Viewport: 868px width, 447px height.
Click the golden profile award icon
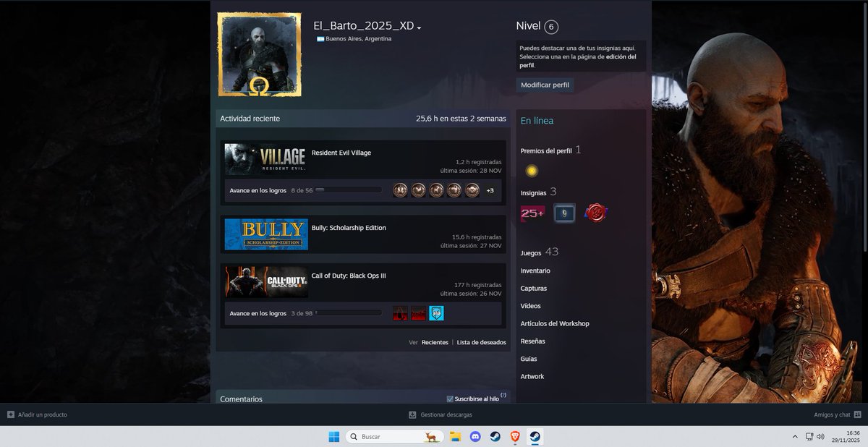coord(532,171)
